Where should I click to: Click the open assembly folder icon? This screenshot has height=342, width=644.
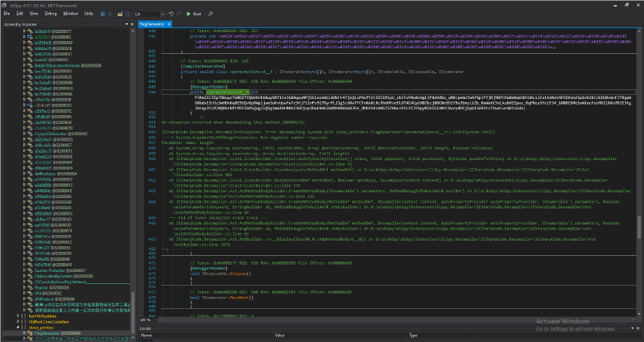[120, 14]
